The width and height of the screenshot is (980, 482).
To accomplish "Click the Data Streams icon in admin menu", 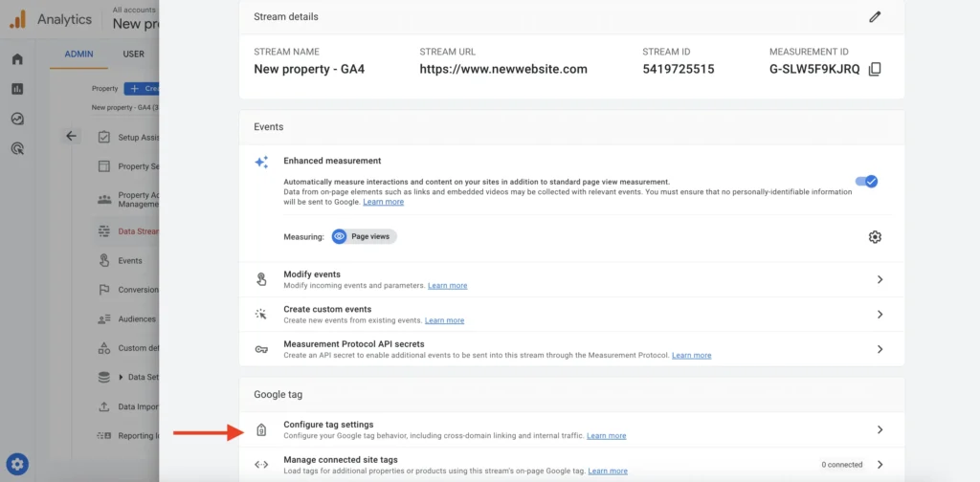I will (x=104, y=231).
